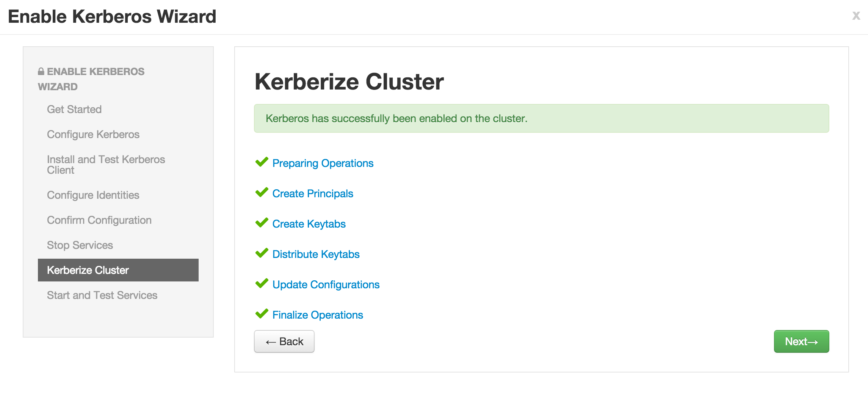Click the checkmark beside Update Configurations

pyautogui.click(x=262, y=284)
